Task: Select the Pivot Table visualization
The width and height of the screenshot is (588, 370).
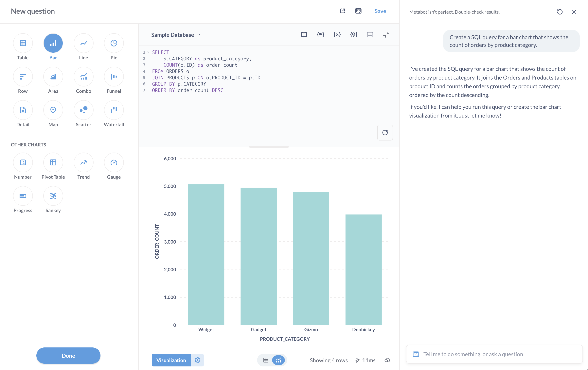Action: [53, 162]
